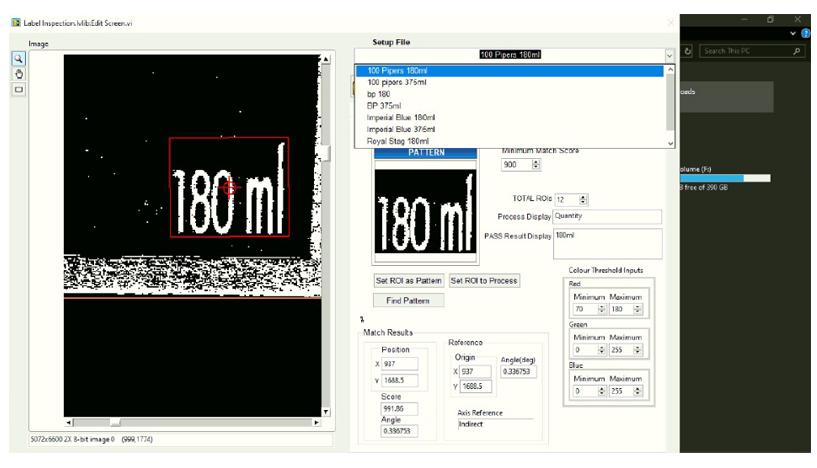Screen dimensions: 817x468
Task: Click the LabVIEW VI icon in title bar
Action: [15, 21]
